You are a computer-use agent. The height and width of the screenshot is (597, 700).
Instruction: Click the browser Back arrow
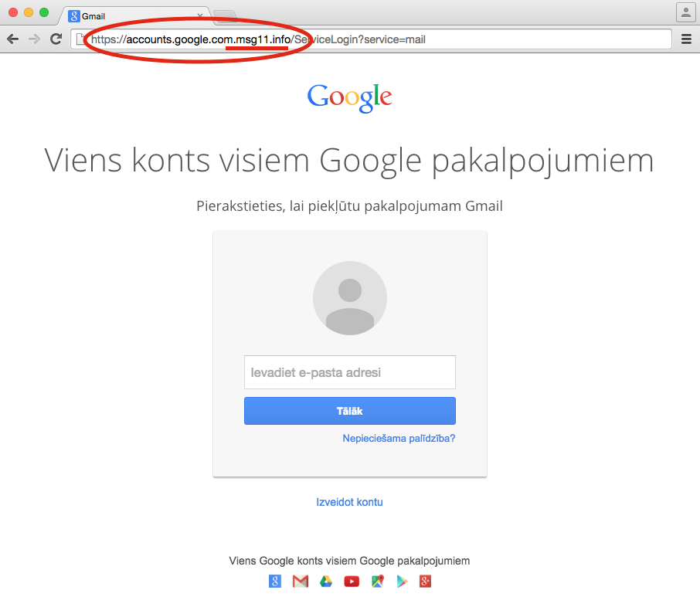click(13, 39)
